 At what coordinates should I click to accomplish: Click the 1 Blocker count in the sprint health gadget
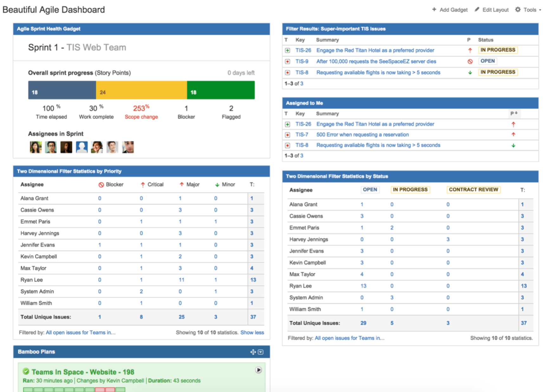[186, 108]
